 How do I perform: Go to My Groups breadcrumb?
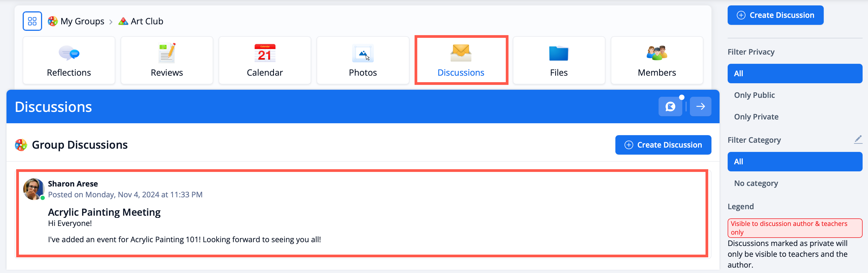pos(82,21)
